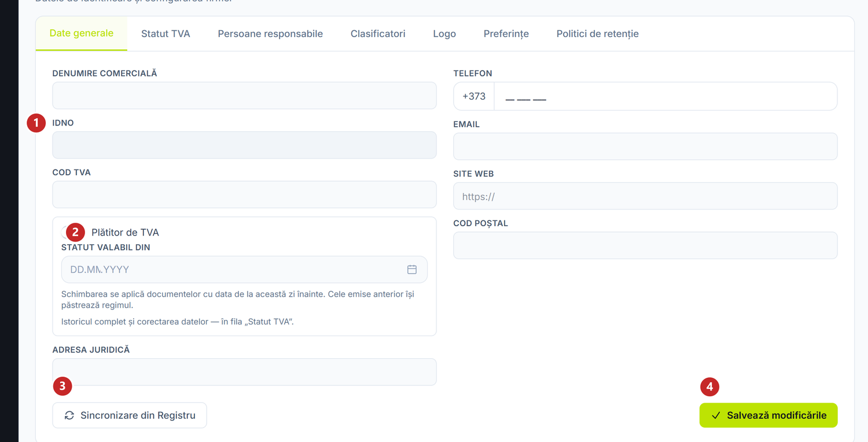Click Salvează modificările button

[x=768, y=415]
